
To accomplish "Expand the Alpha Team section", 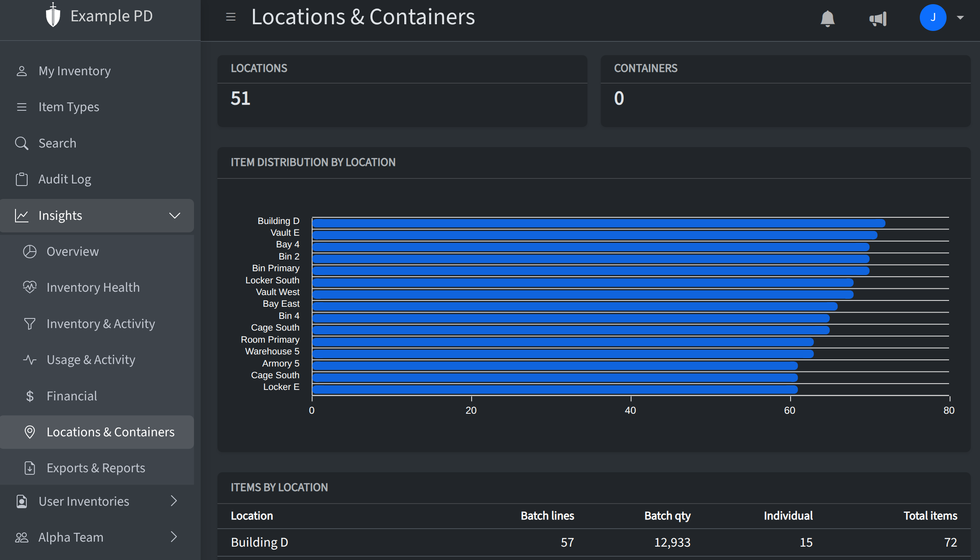I will (174, 537).
